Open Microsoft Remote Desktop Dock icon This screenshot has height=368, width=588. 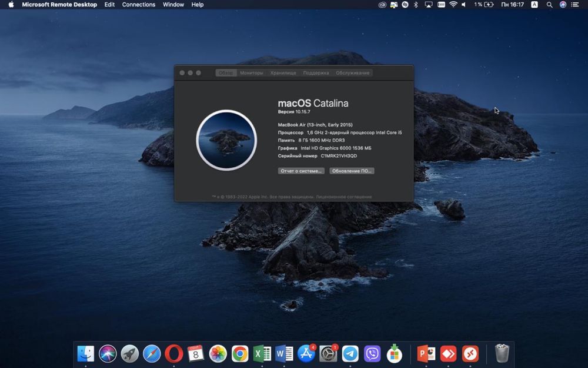coord(470,353)
